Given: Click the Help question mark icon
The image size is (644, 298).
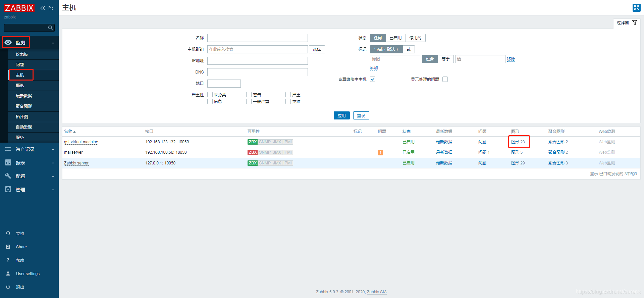Looking at the screenshot, I should (8, 260).
